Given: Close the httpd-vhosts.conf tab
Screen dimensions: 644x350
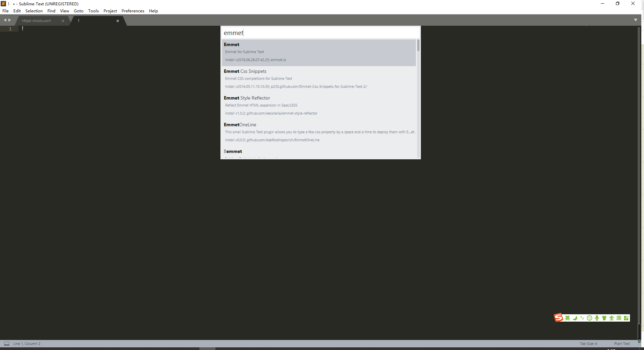Looking at the screenshot, I should [63, 21].
